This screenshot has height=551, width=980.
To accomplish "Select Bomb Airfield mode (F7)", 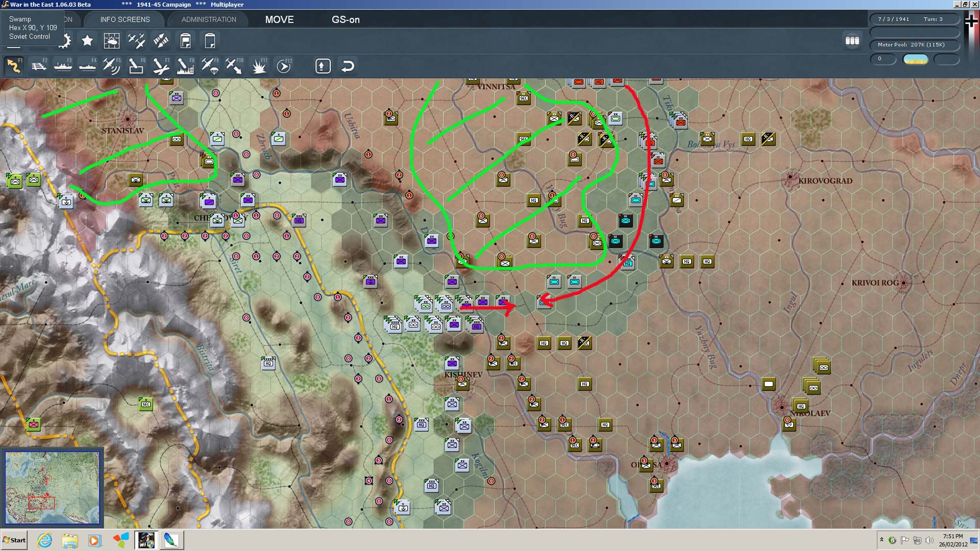I will [161, 66].
